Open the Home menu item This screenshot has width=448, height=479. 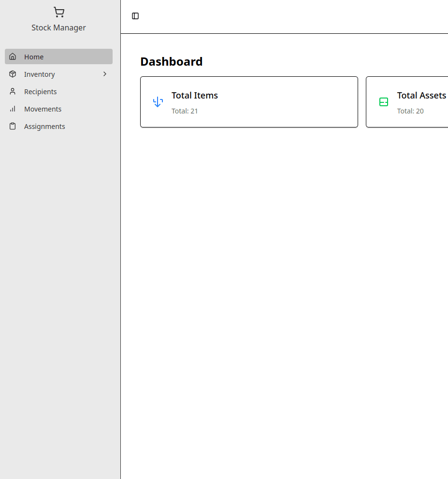tap(34, 56)
